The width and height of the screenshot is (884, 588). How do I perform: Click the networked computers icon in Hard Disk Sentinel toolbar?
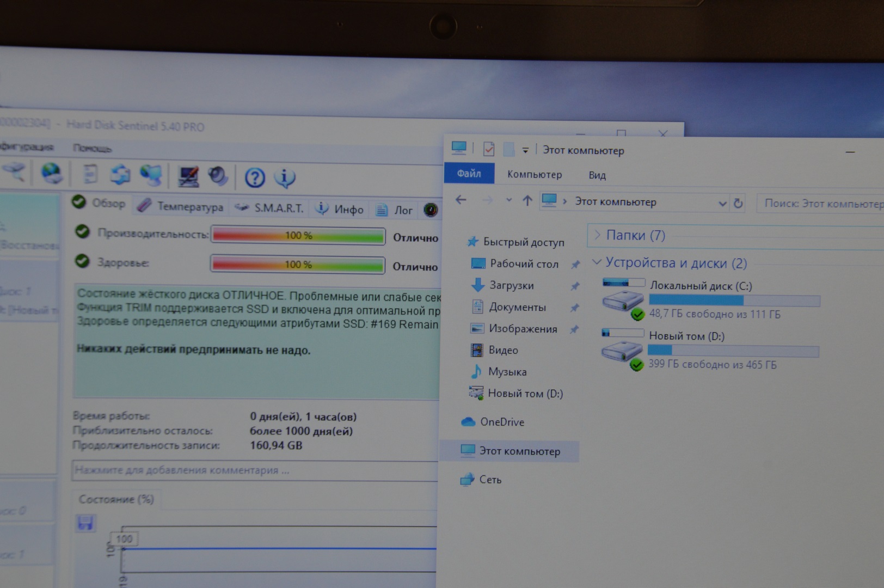[151, 175]
